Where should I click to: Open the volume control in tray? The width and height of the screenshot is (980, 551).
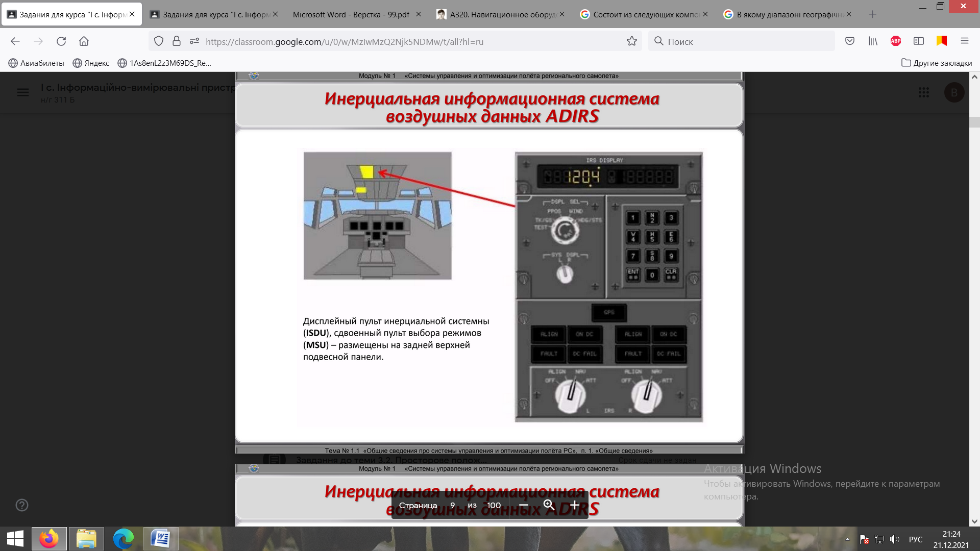pyautogui.click(x=895, y=539)
